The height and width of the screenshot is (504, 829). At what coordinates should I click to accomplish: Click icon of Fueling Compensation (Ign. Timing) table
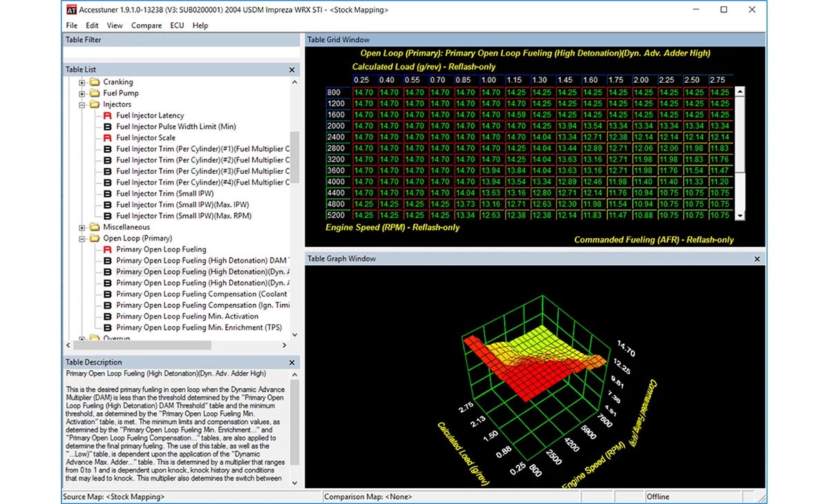108,305
